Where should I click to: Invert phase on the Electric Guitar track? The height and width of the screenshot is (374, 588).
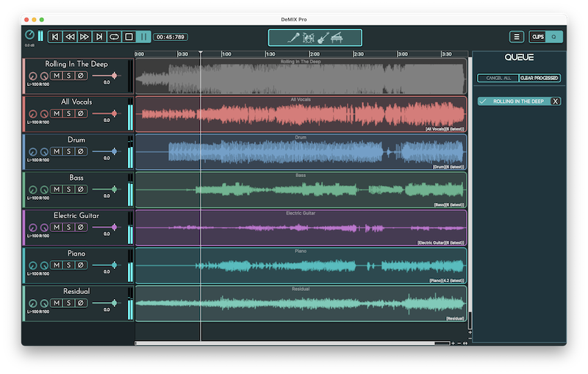[81, 227]
